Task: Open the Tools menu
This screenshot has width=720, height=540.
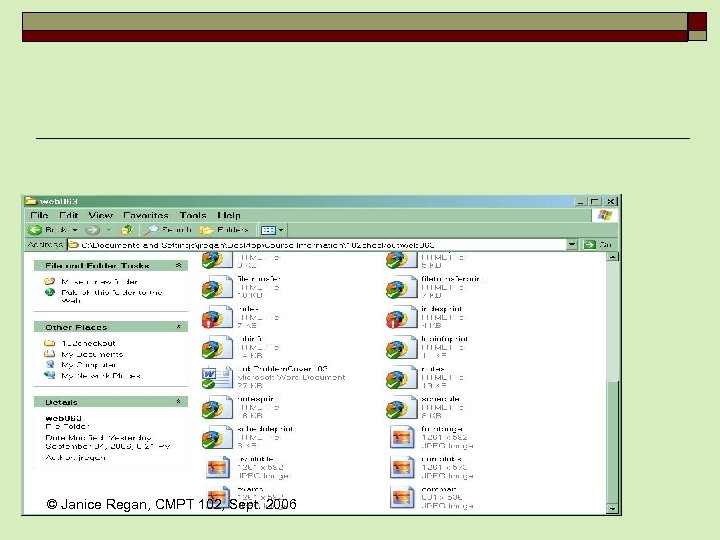Action: click(193, 215)
